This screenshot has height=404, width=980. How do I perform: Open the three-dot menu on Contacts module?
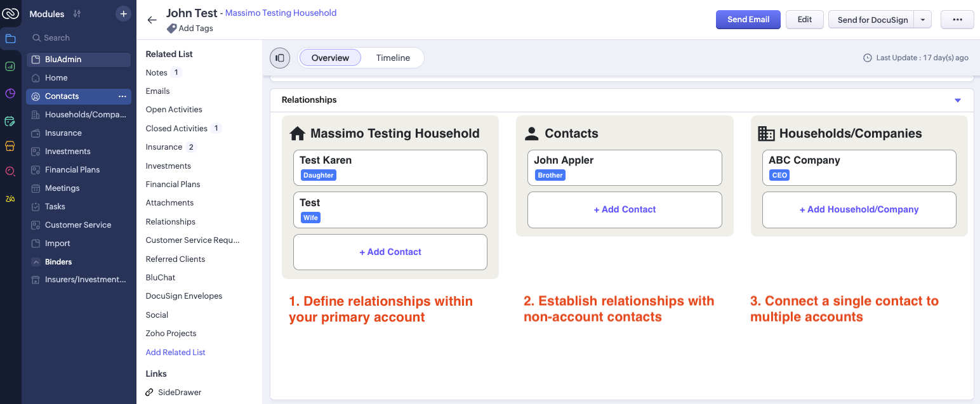point(122,96)
